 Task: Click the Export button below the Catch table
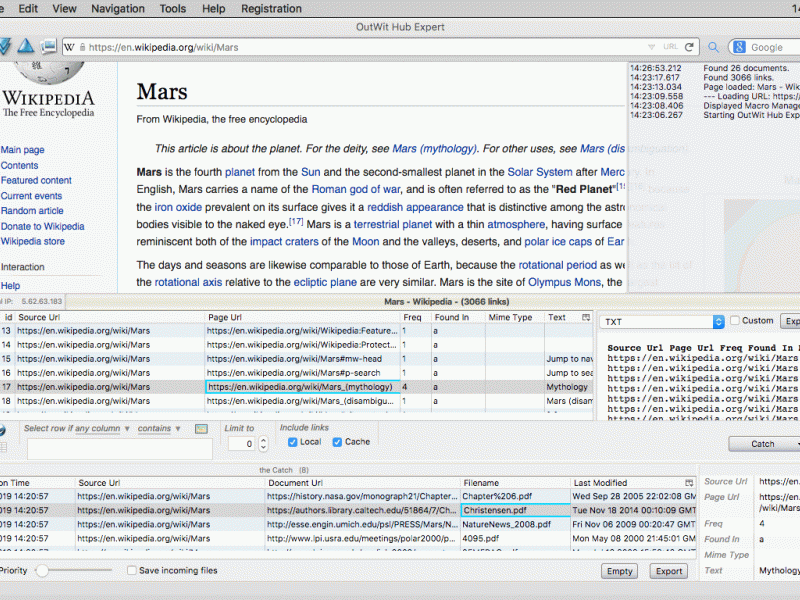point(668,571)
